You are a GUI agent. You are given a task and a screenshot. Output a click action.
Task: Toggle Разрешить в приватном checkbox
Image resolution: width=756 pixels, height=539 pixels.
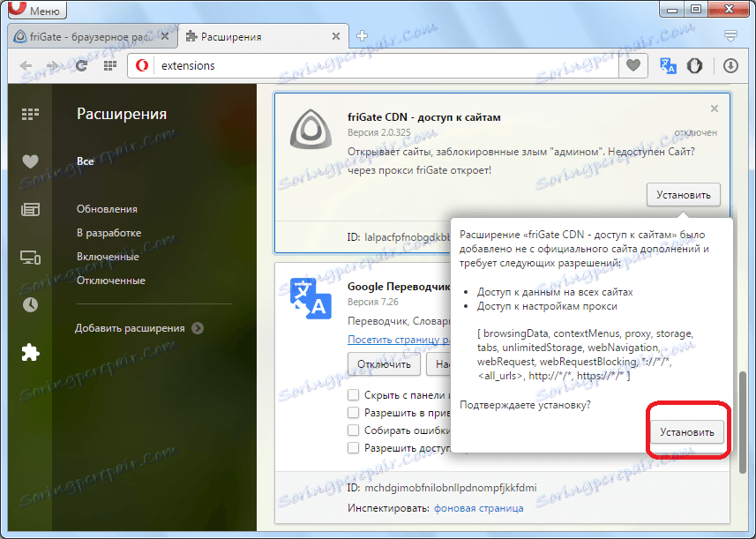tap(354, 413)
